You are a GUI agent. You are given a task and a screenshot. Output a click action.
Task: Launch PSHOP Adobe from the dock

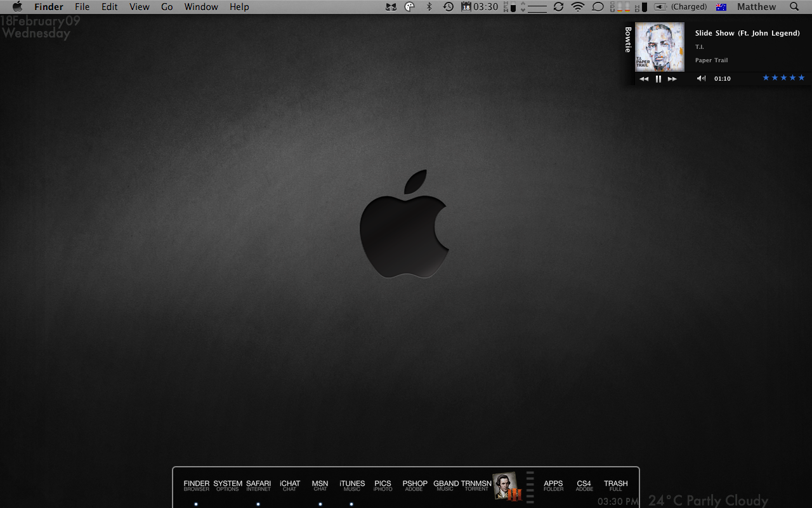click(x=415, y=486)
